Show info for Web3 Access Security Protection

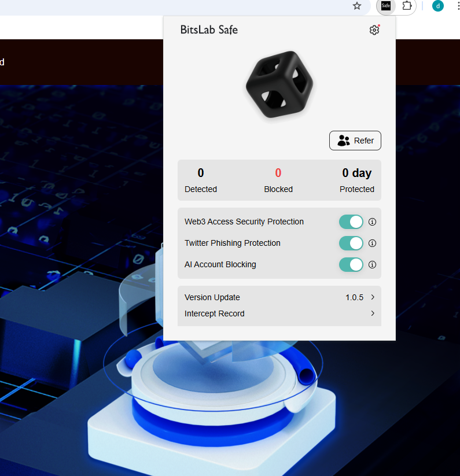pos(372,222)
